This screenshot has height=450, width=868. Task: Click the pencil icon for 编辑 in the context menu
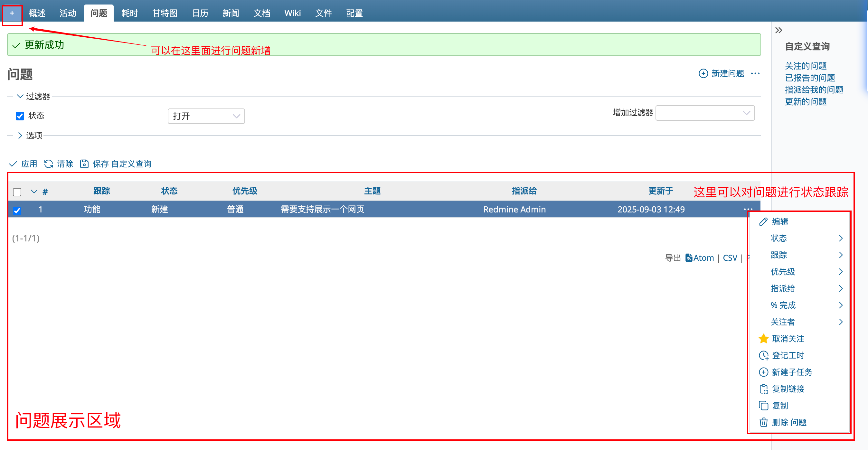(763, 222)
